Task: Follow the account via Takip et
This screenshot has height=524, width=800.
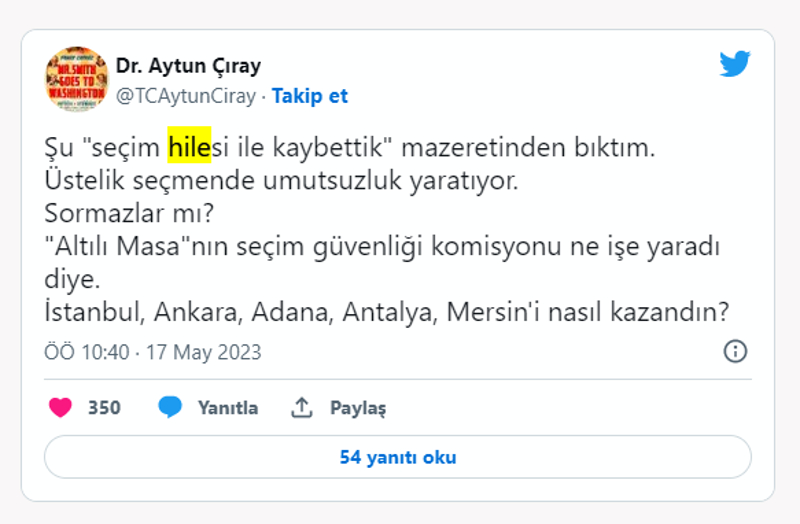Action: (x=310, y=96)
